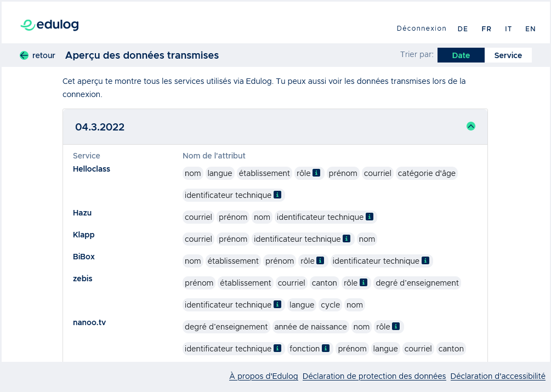Click prénom tag in Klapp row
Image resolution: width=551 pixels, height=392 pixels.
click(x=233, y=239)
